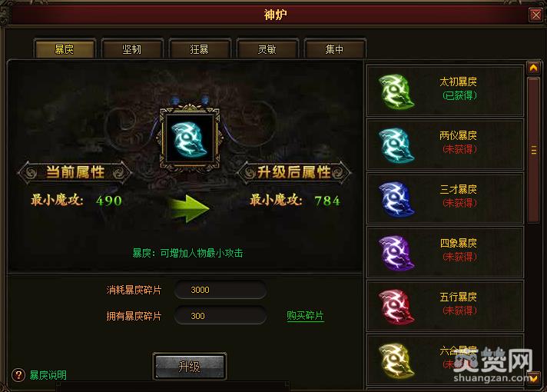Screen dimensions: 547x392
Task: Select the yellow 六合暴戾 rune icon
Action: coord(396,361)
